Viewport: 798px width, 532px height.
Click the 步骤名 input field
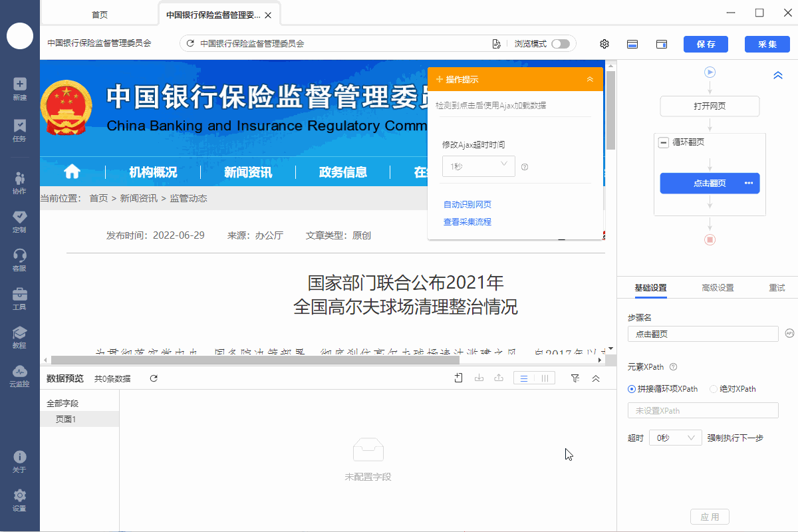click(703, 334)
